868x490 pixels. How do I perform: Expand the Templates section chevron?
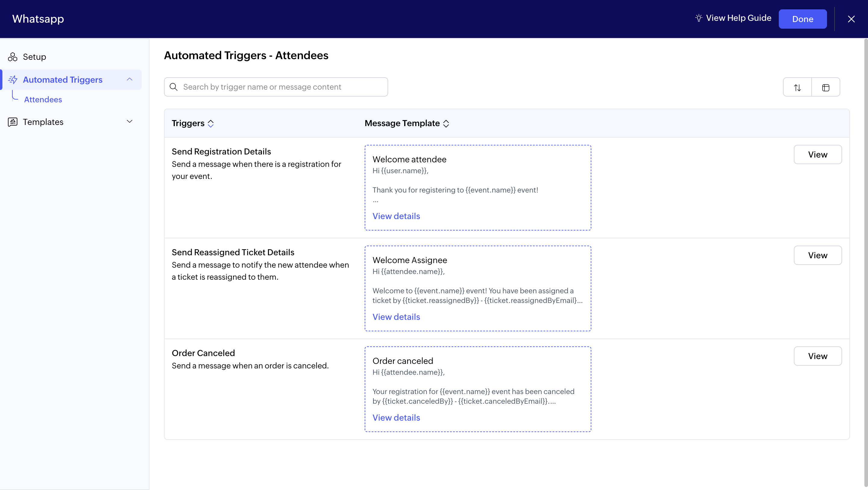[129, 121]
